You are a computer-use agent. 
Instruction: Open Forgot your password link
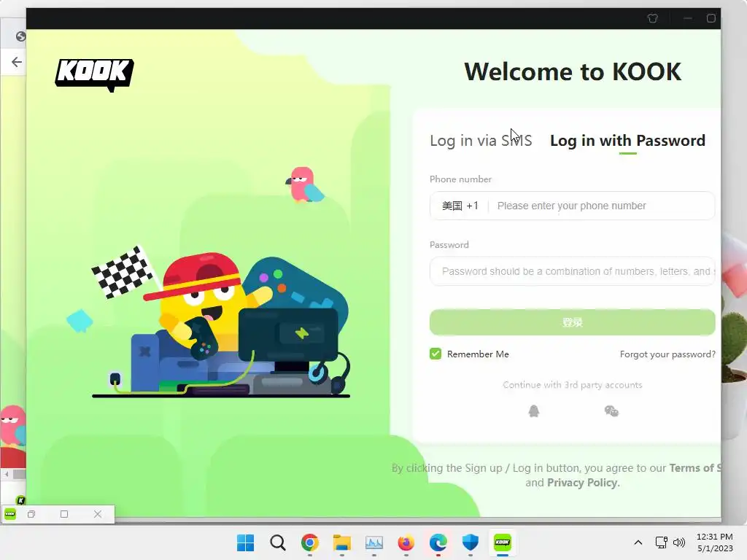point(667,354)
